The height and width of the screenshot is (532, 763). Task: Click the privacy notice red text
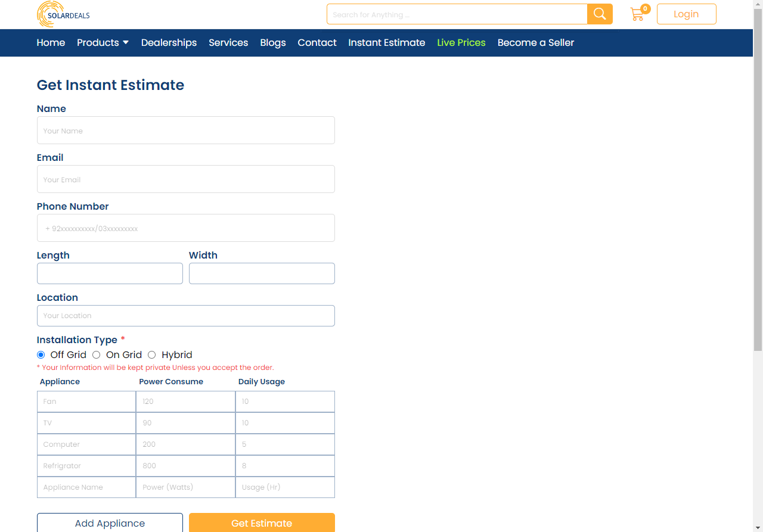point(156,368)
